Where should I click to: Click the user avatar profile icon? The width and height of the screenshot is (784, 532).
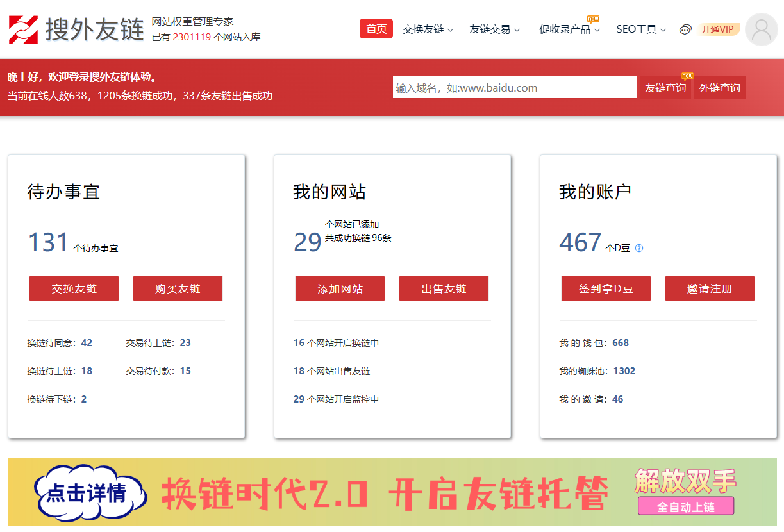[761, 29]
